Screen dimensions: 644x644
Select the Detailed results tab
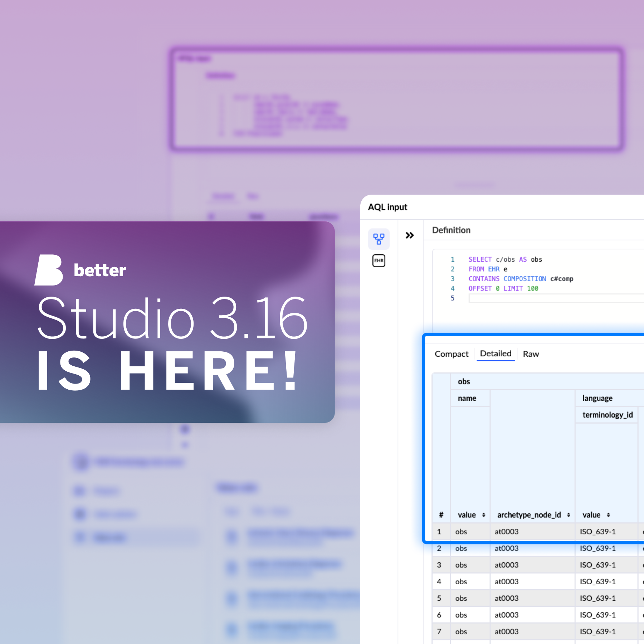coord(496,353)
